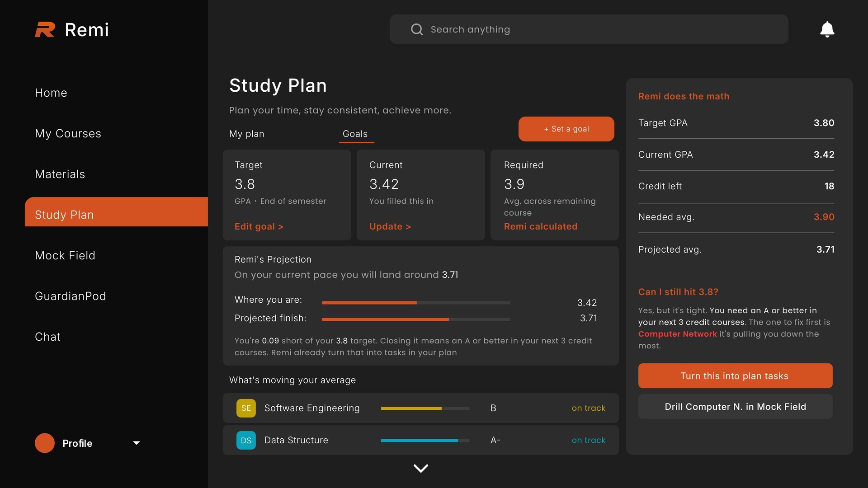Viewport: 868px width, 488px height.
Task: Select Study Plan in the sidebar
Action: pyautogui.click(x=116, y=211)
